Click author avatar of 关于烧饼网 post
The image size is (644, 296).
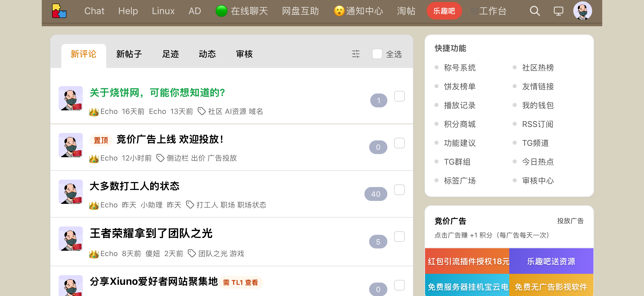click(x=71, y=98)
